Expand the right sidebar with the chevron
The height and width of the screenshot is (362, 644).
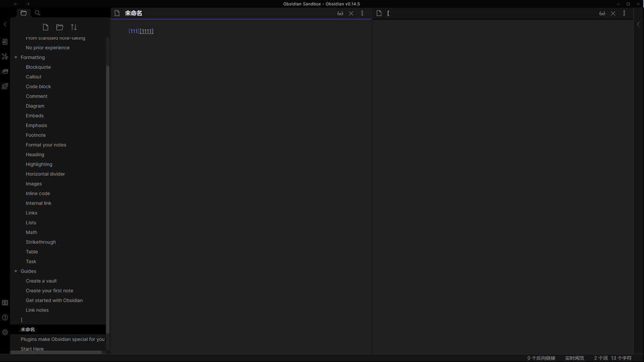(638, 24)
